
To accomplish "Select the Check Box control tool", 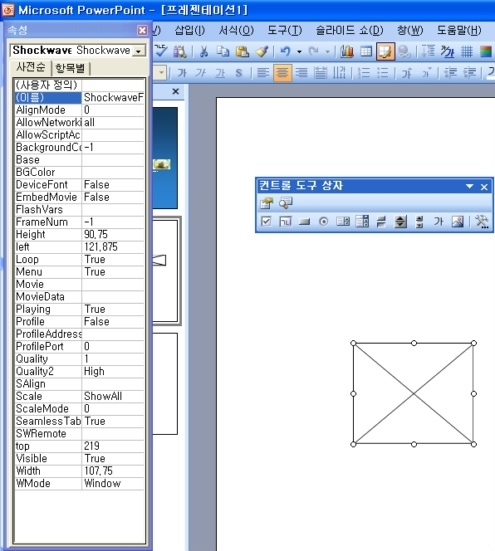I will [266, 221].
